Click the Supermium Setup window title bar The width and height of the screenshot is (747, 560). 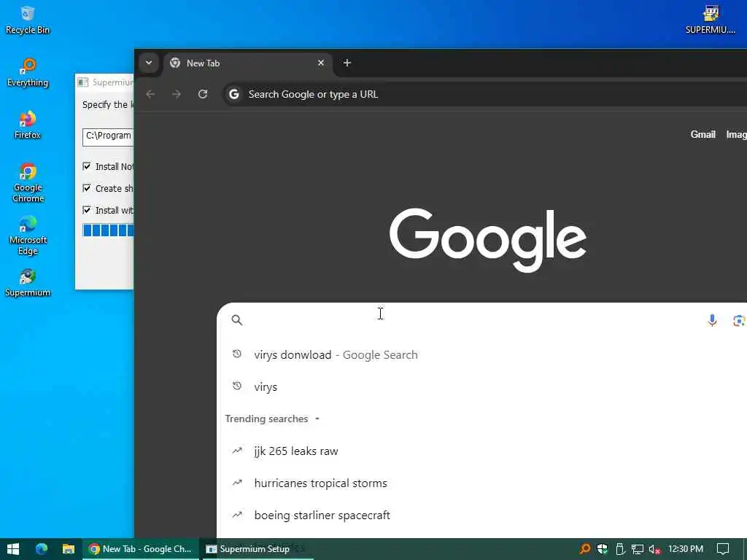coord(105,82)
